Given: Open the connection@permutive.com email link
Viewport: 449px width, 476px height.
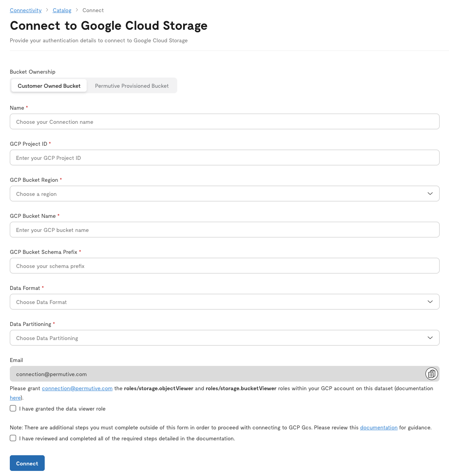Looking at the screenshot, I should (x=77, y=388).
